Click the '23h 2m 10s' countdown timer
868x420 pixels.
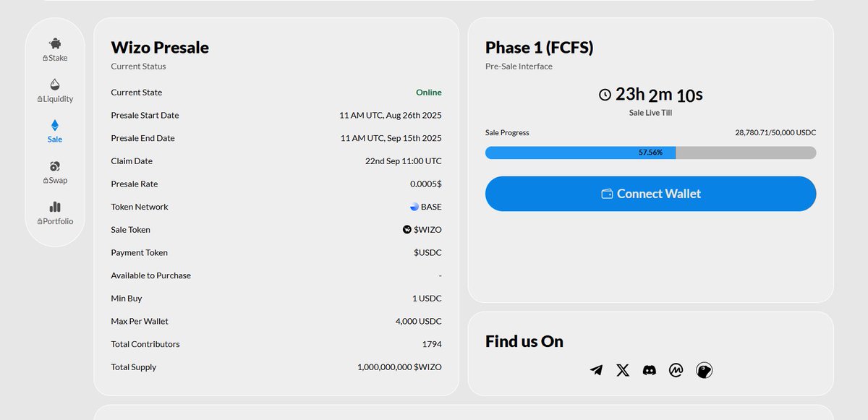[x=659, y=95]
